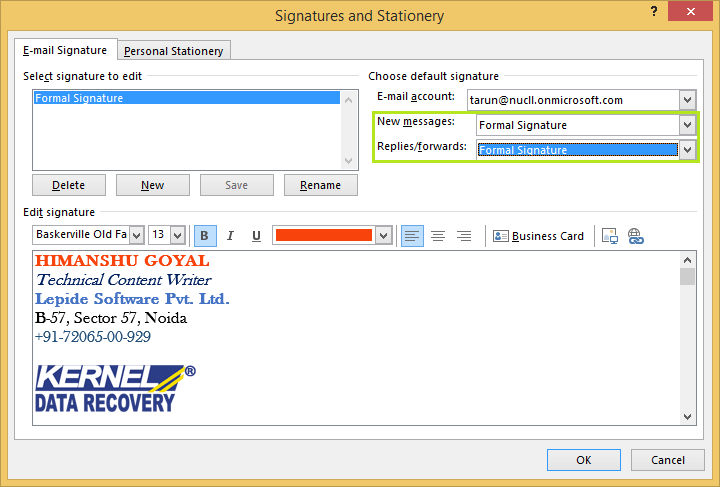The width and height of the screenshot is (720, 487).
Task: Align signature text left
Action: click(x=412, y=236)
